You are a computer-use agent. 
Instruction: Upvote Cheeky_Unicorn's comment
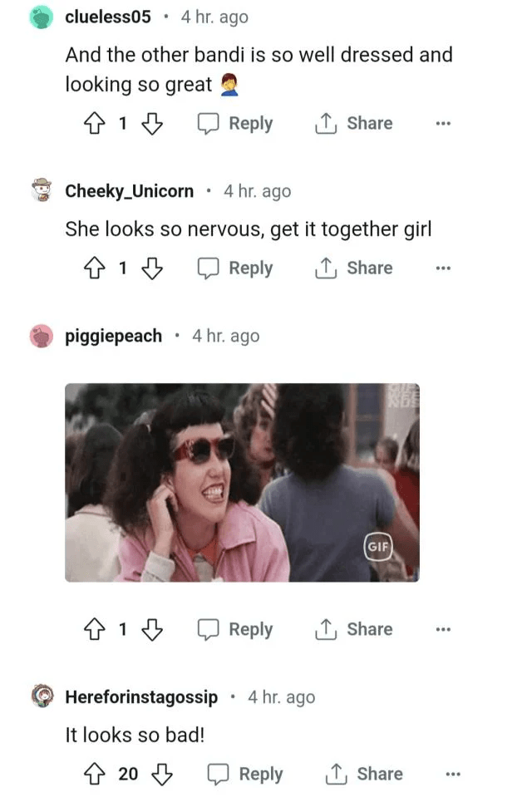[x=94, y=268]
